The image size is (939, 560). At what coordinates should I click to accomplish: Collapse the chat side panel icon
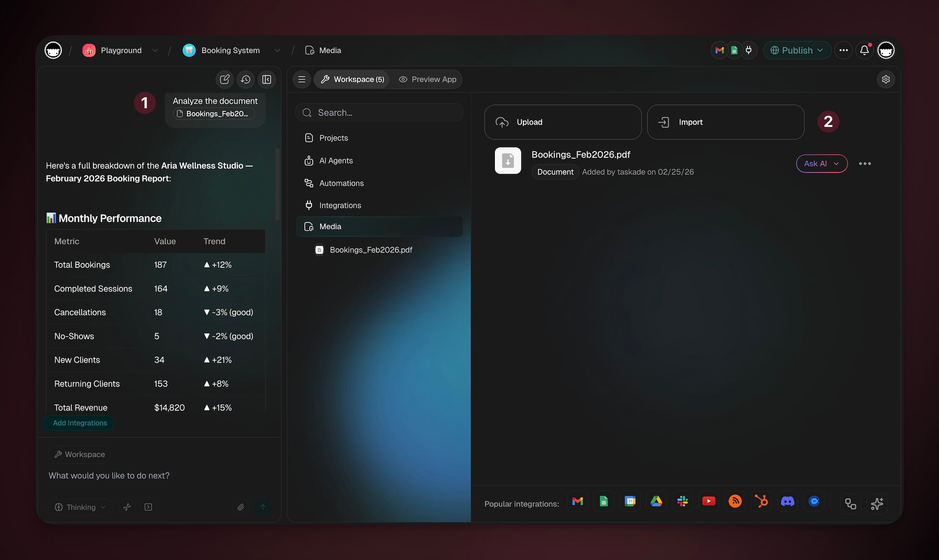267,79
